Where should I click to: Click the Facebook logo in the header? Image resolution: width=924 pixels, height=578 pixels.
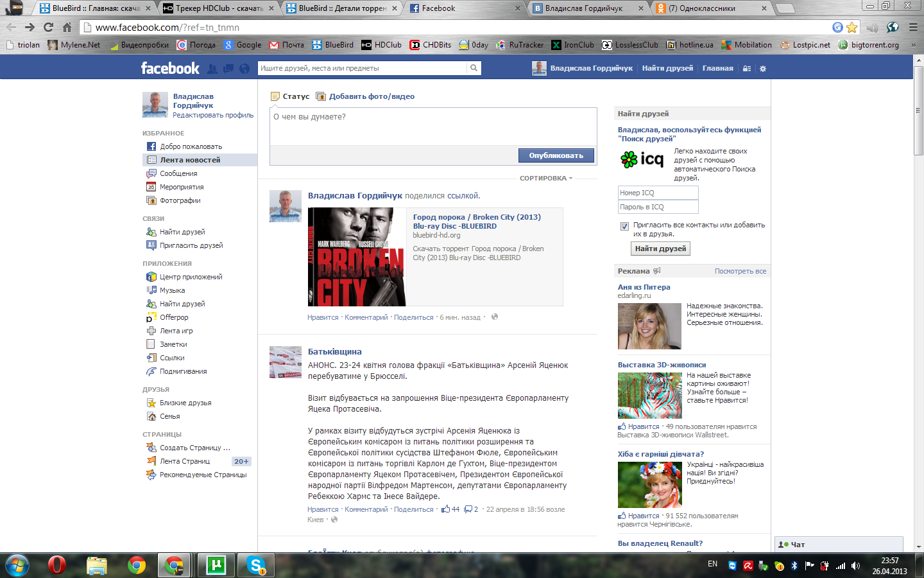point(170,68)
